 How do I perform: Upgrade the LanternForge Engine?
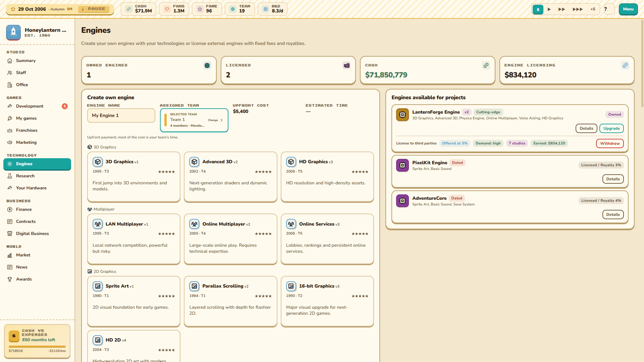[611, 128]
